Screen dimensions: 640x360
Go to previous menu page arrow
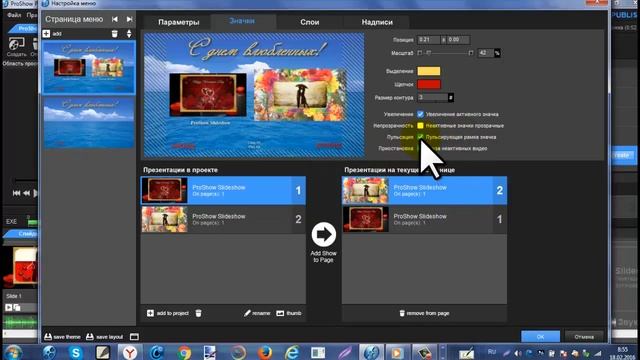[x=115, y=19]
